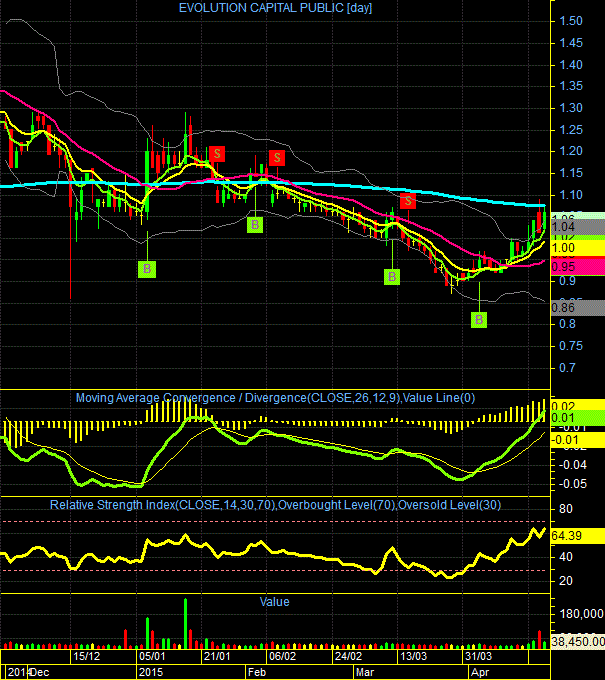Click the yellow 1.00 moving average tag

578,248
